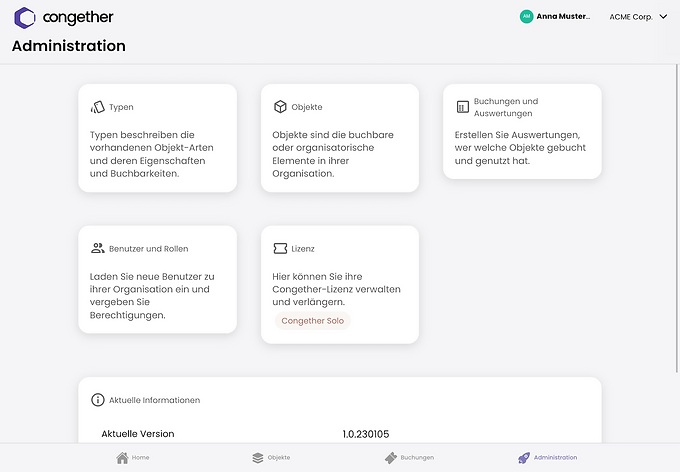Image resolution: width=680 pixels, height=472 pixels.
Task: Click the Congether Solo license badge
Action: pos(313,321)
